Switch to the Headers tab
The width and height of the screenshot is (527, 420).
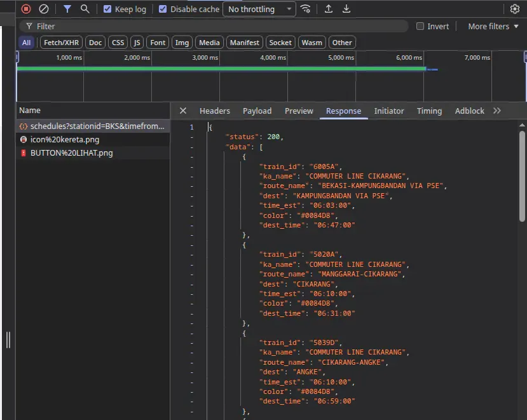click(x=215, y=111)
